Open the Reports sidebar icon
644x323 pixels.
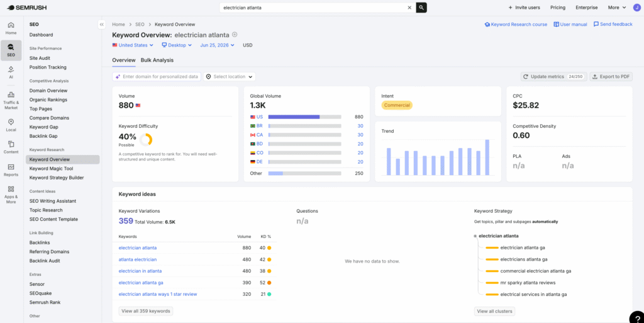click(11, 170)
